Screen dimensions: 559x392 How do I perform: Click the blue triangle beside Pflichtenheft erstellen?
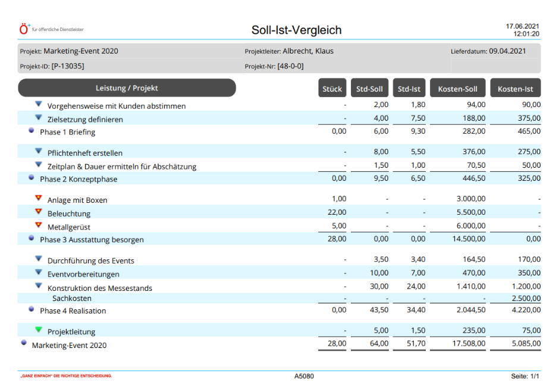pos(39,151)
